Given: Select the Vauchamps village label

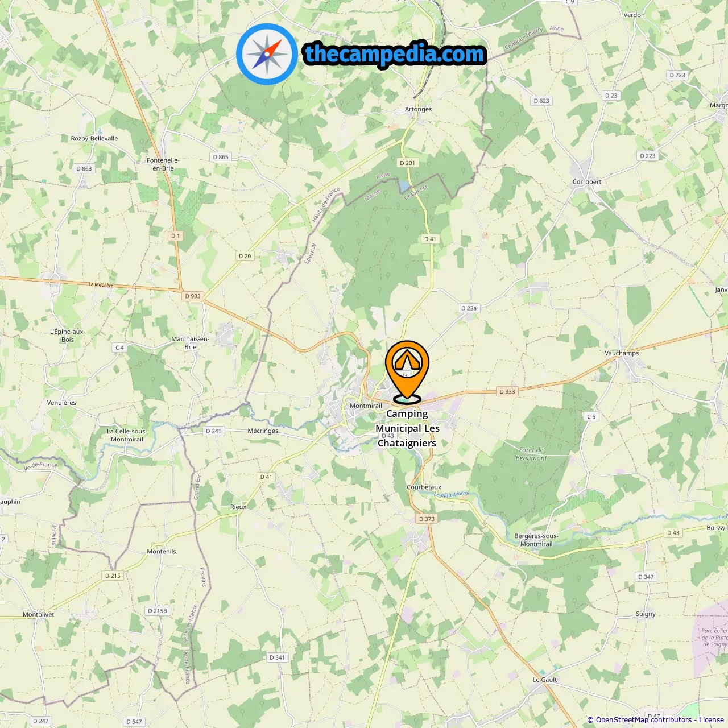Looking at the screenshot, I should 622,353.
